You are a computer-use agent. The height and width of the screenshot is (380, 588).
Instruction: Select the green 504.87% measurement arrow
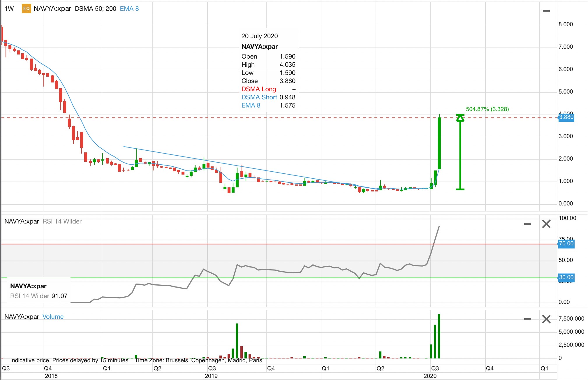click(460, 152)
